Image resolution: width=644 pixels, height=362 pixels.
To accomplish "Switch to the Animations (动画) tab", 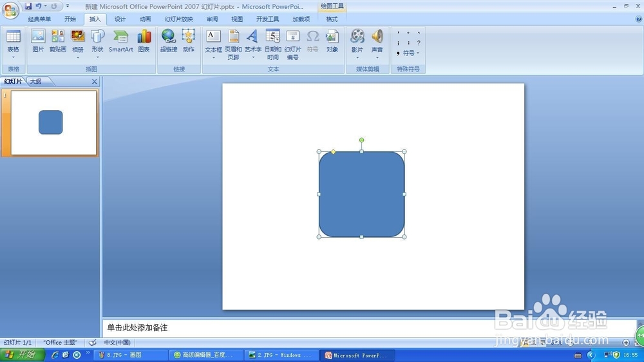I will click(x=145, y=19).
